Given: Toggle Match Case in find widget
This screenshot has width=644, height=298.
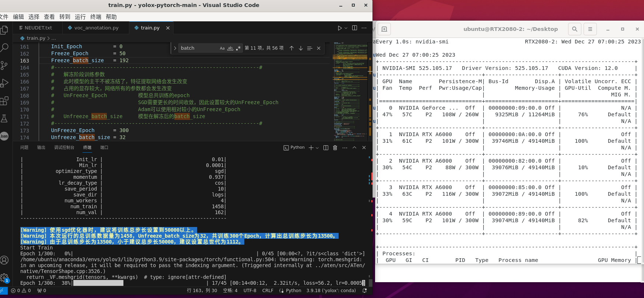Looking at the screenshot, I should (x=222, y=48).
